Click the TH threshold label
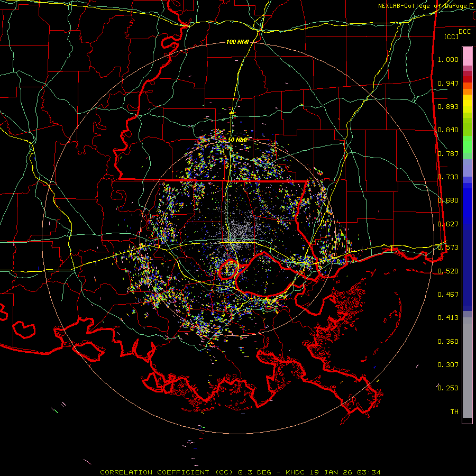The width and height of the screenshot is (476, 476). click(454, 412)
